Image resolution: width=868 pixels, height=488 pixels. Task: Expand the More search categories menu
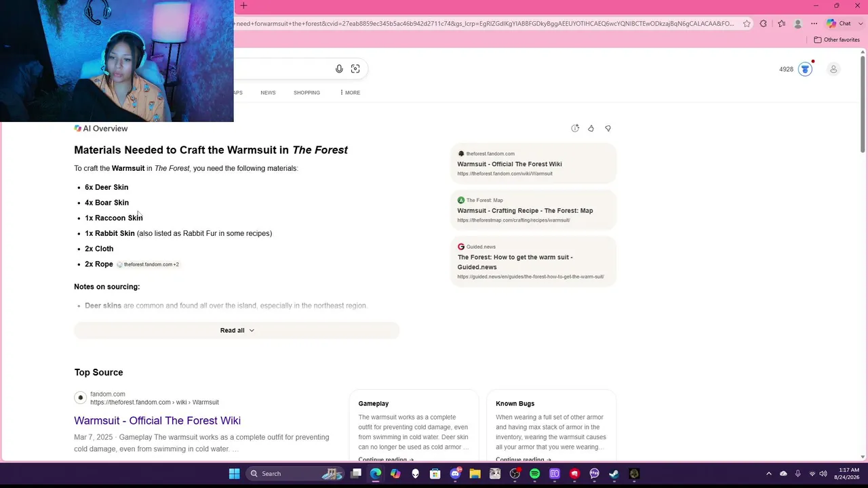[x=350, y=93]
